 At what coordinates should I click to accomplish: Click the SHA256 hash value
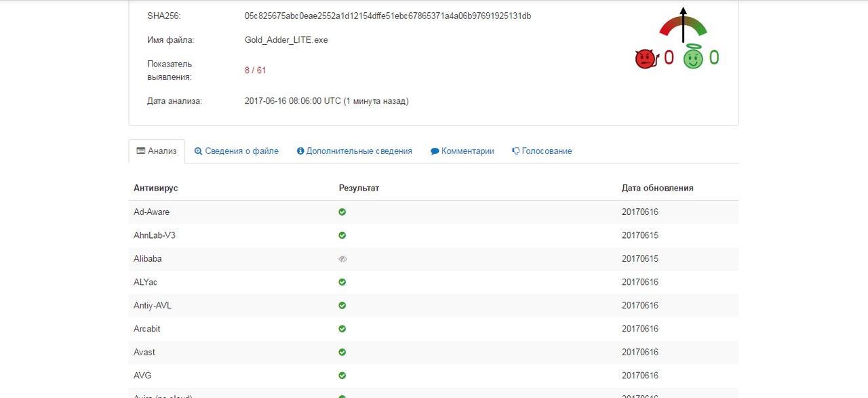click(388, 16)
